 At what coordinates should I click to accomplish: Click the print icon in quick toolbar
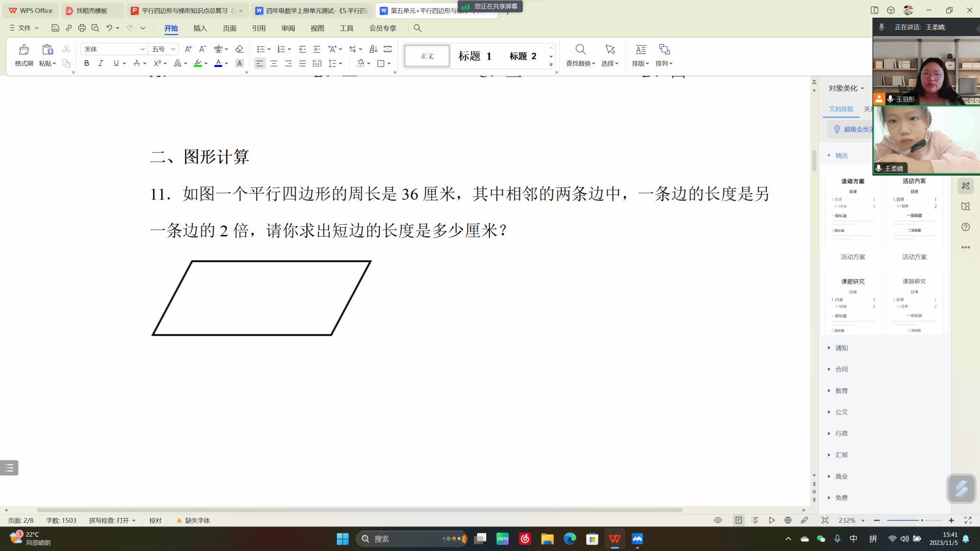(x=82, y=28)
